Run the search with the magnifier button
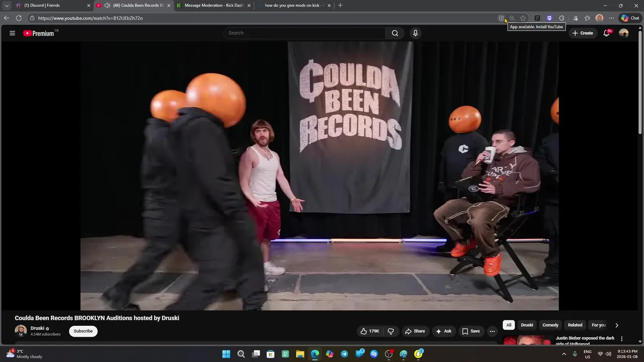644x362 pixels. (395, 33)
